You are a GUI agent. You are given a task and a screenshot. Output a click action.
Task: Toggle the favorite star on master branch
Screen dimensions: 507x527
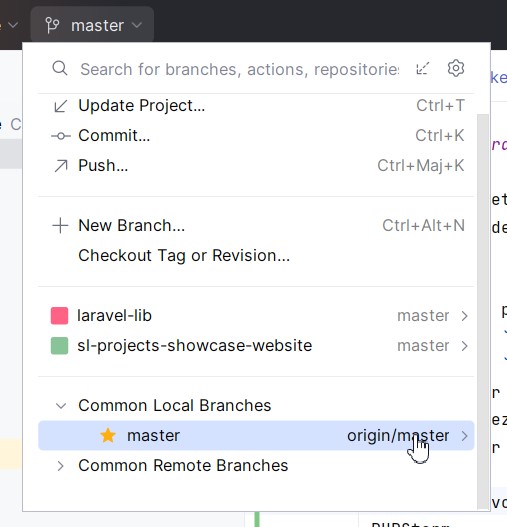108,435
